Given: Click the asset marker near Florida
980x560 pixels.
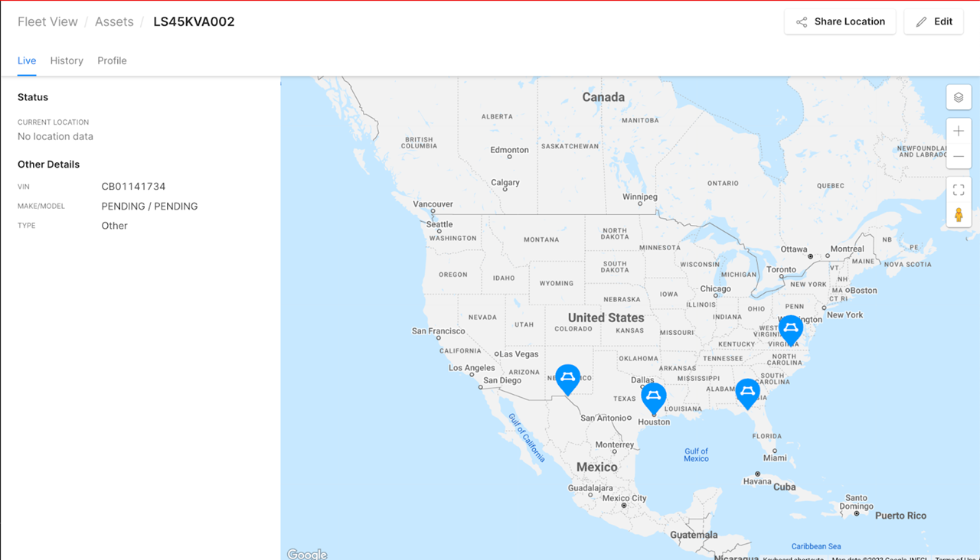Looking at the screenshot, I should (748, 392).
